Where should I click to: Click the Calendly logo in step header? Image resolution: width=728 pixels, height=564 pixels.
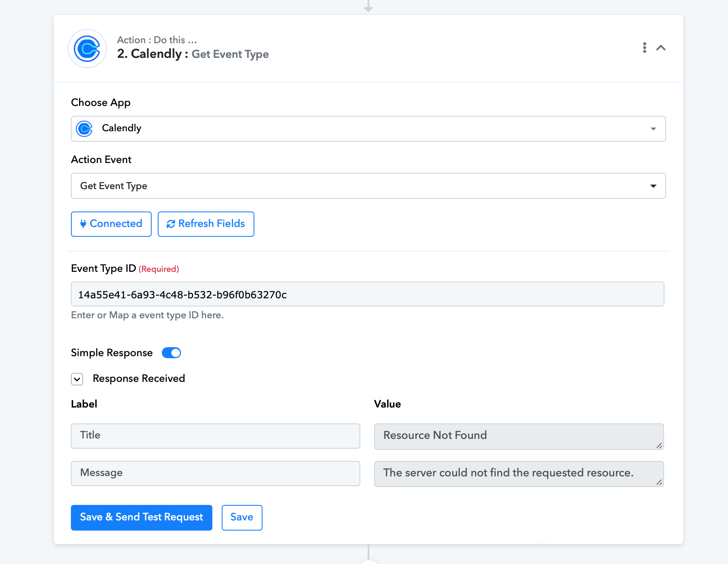coord(87,48)
